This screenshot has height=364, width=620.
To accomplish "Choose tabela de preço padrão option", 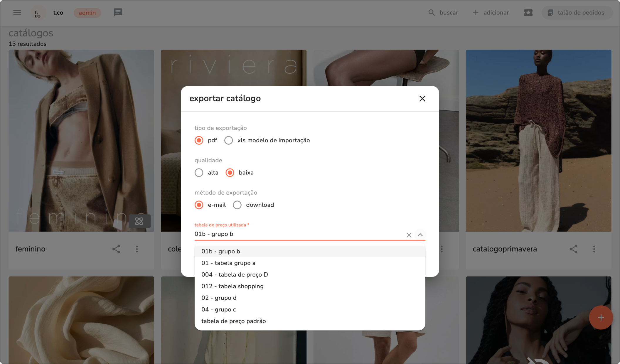I will [x=234, y=321].
